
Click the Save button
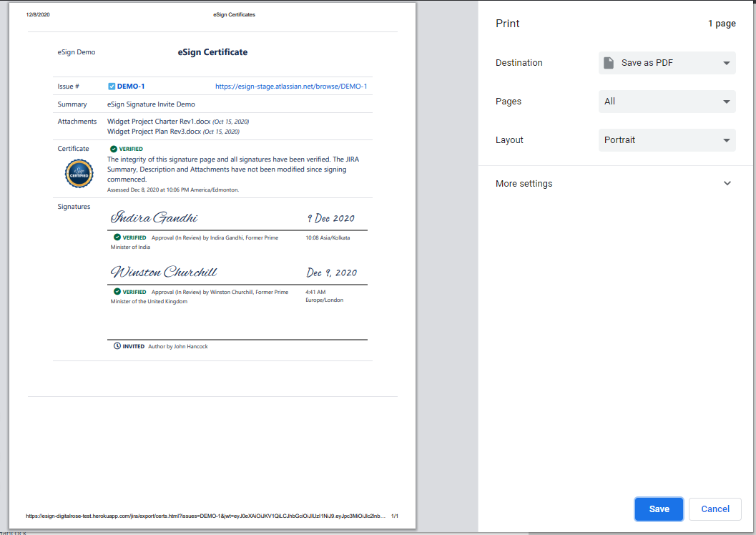(x=659, y=509)
